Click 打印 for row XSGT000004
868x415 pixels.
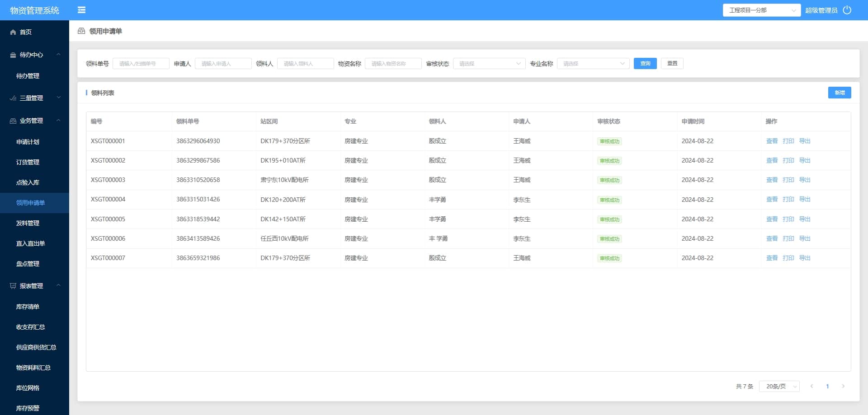click(x=788, y=199)
